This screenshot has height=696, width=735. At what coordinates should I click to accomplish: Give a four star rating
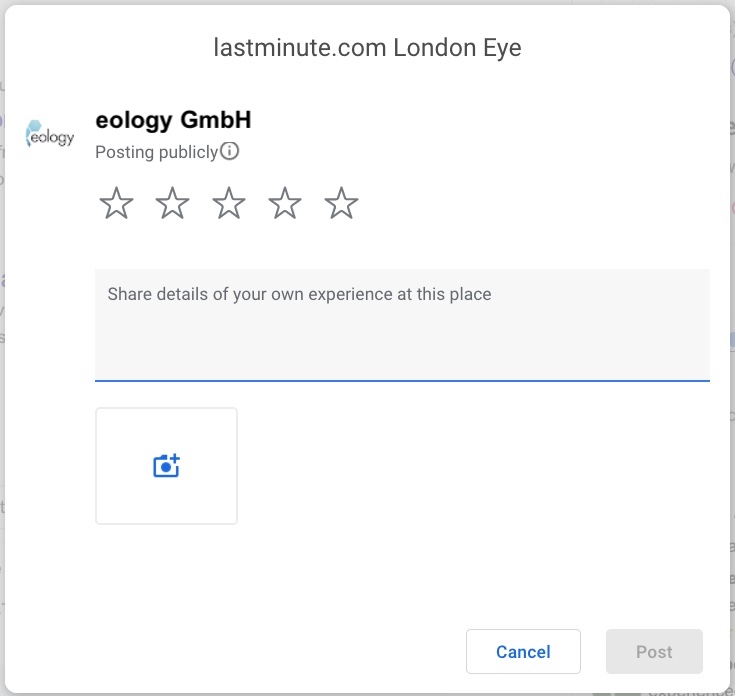click(x=285, y=203)
